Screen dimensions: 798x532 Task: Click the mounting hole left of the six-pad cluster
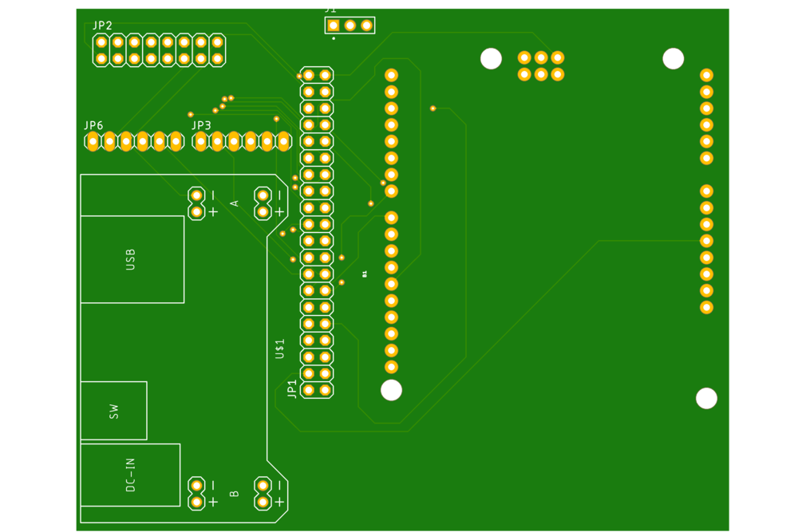[x=491, y=58]
